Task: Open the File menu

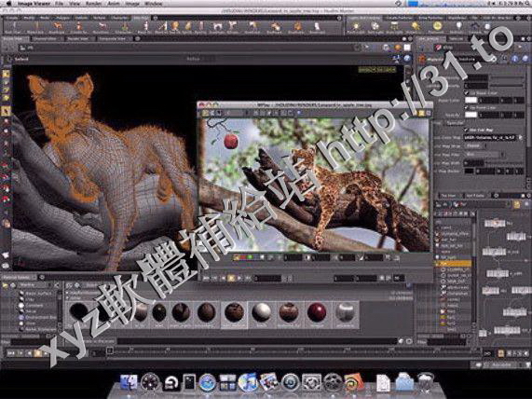Action: pos(59,4)
